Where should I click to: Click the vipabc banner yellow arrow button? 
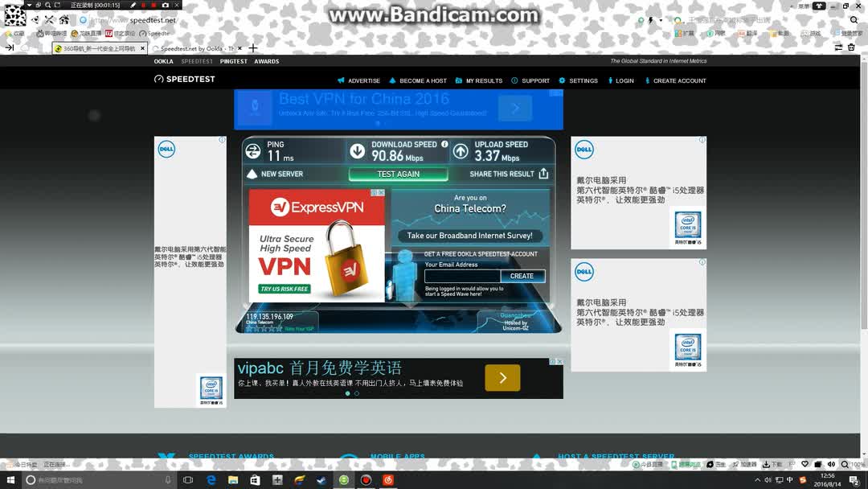(502, 378)
